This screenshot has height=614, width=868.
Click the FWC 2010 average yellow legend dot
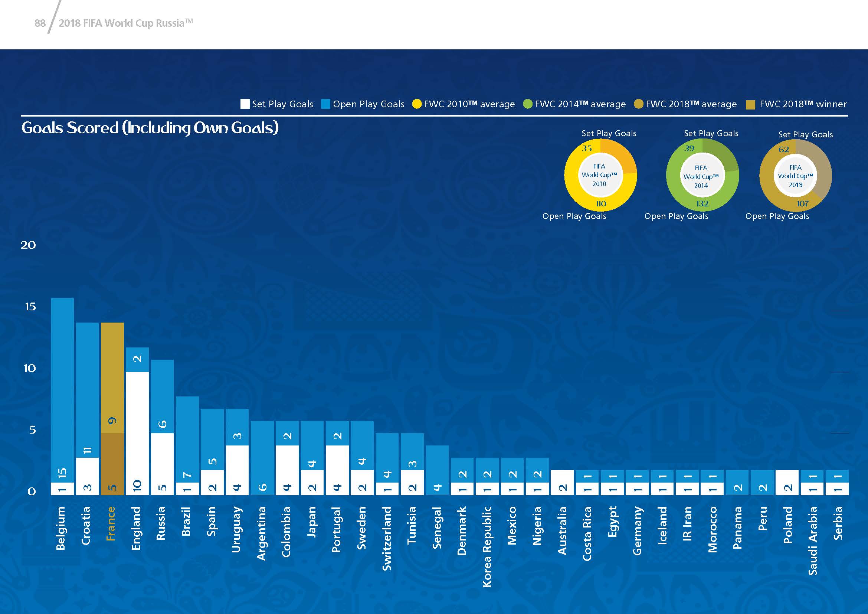tap(417, 104)
